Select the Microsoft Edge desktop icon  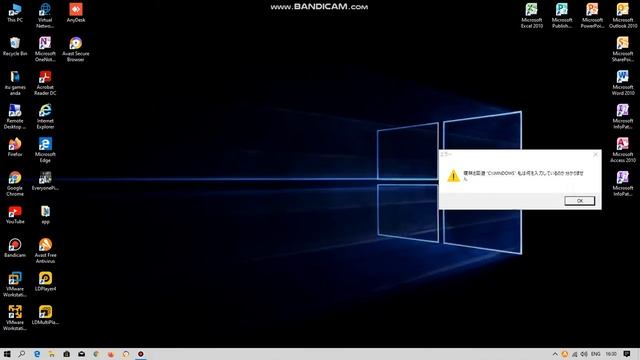[x=45, y=150]
